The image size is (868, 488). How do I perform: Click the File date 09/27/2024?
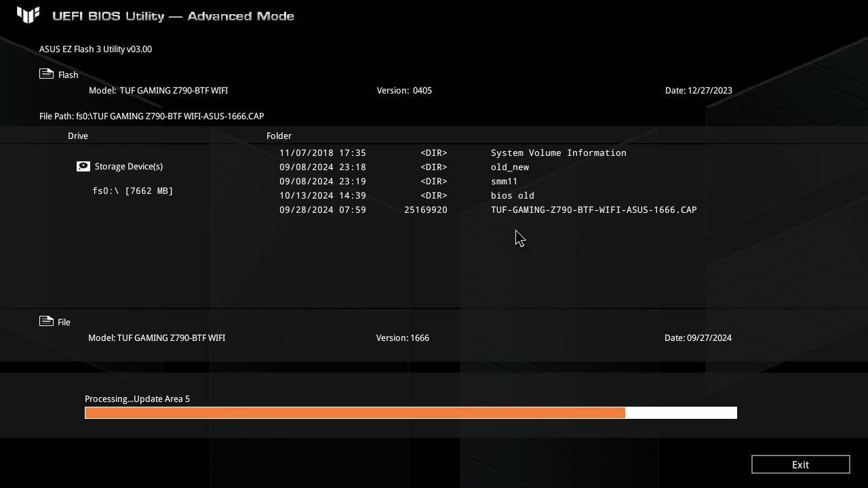(x=698, y=338)
